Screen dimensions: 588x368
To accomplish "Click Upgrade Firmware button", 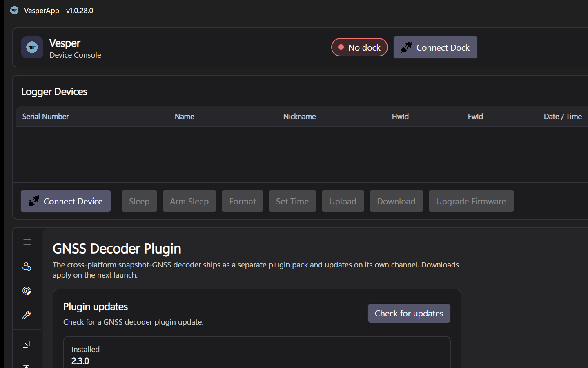I will [x=471, y=201].
